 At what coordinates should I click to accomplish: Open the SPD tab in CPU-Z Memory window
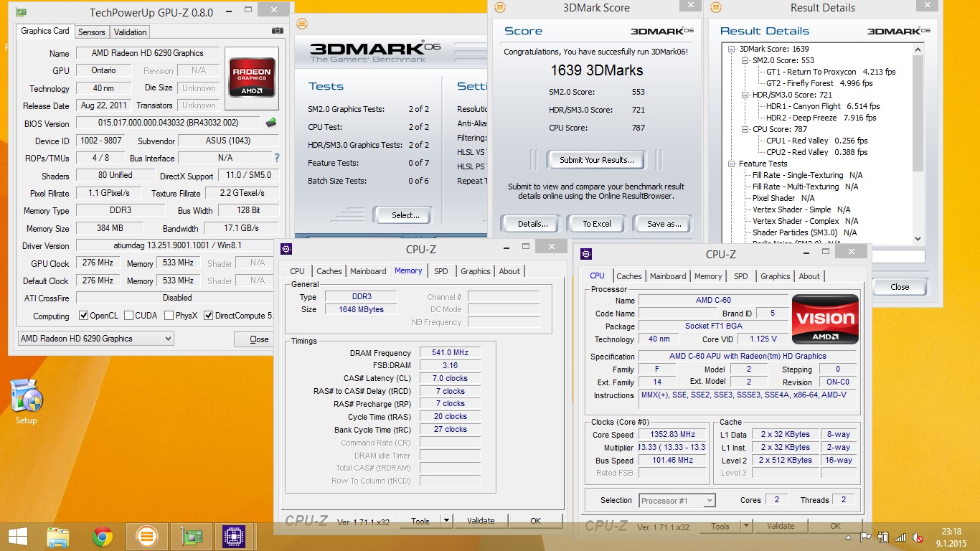(x=441, y=271)
